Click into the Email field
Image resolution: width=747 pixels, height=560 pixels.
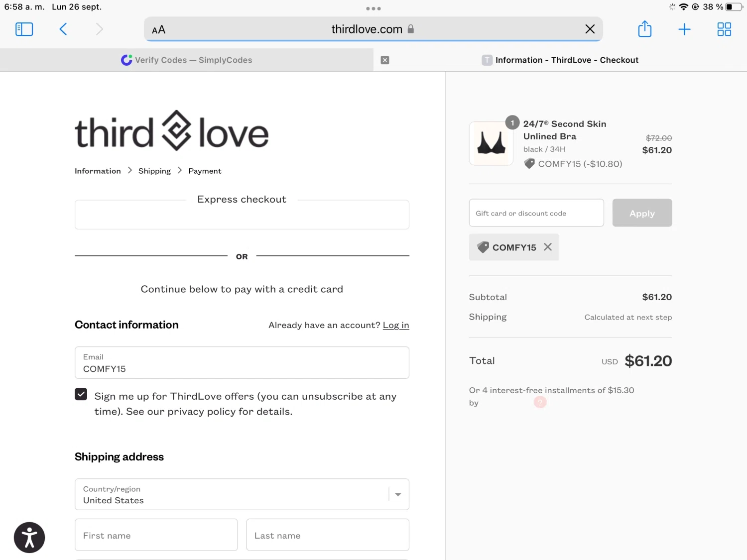click(x=242, y=363)
